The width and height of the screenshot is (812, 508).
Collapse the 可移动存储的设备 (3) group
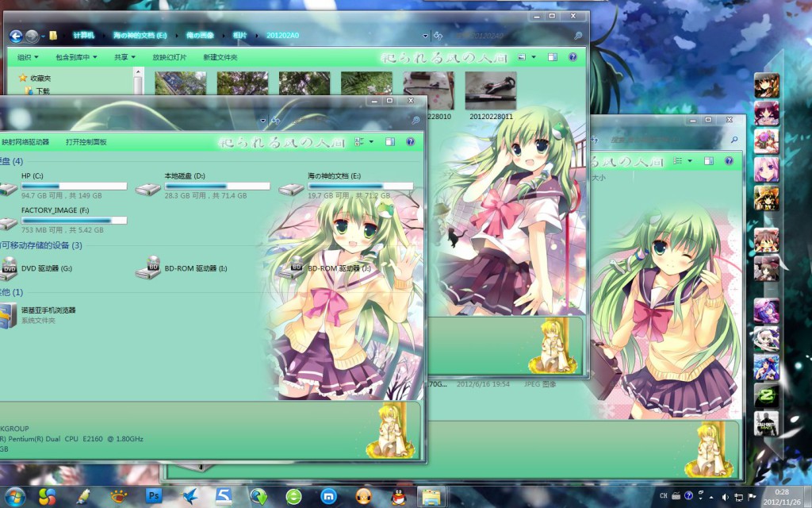pyautogui.click(x=41, y=245)
